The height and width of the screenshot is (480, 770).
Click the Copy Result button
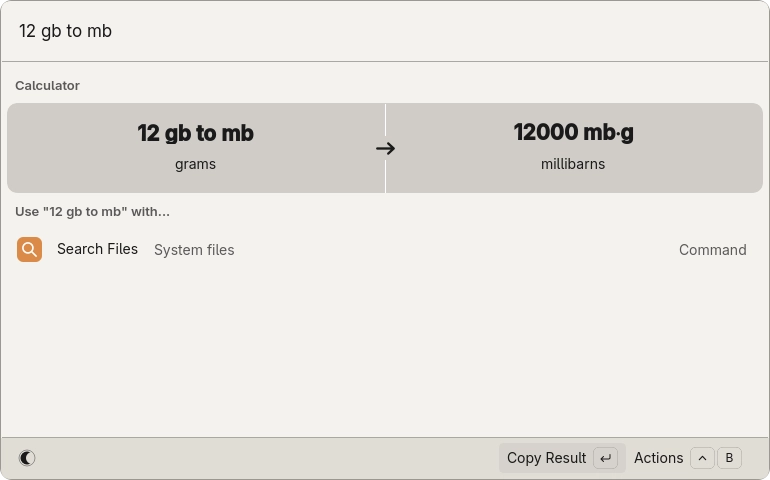(561, 458)
